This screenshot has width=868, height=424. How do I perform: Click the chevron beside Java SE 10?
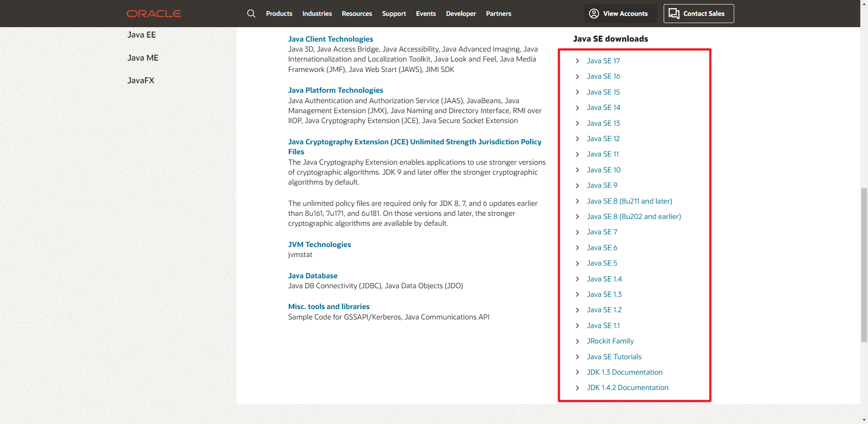pyautogui.click(x=577, y=170)
